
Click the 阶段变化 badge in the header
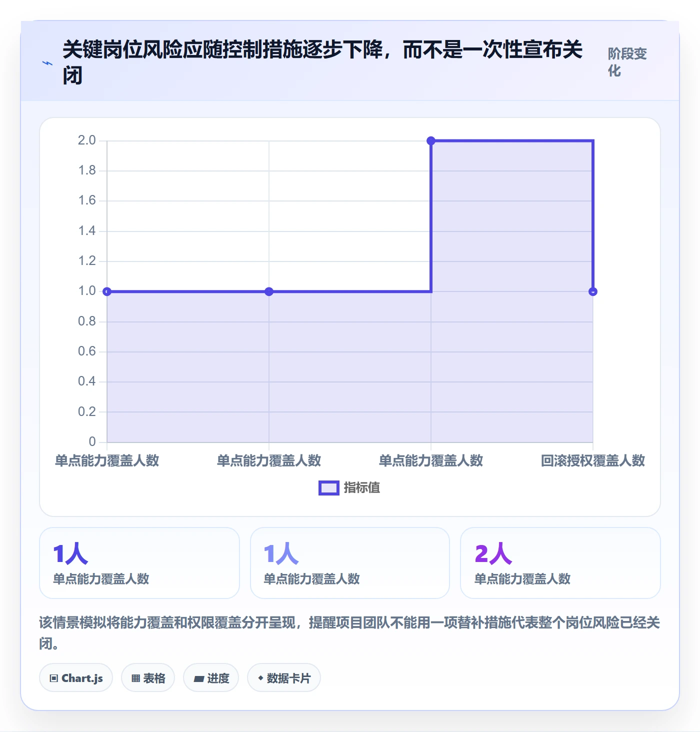pos(627,62)
